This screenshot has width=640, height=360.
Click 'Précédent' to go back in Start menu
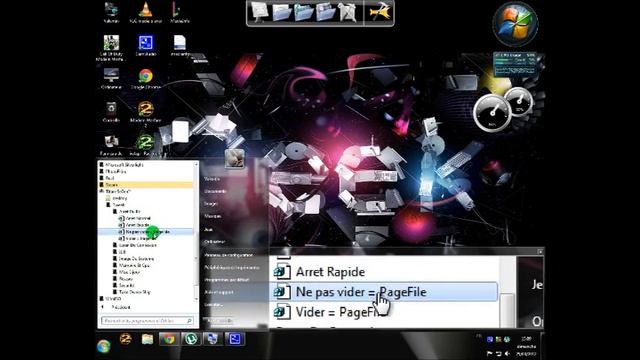[x=116, y=307]
